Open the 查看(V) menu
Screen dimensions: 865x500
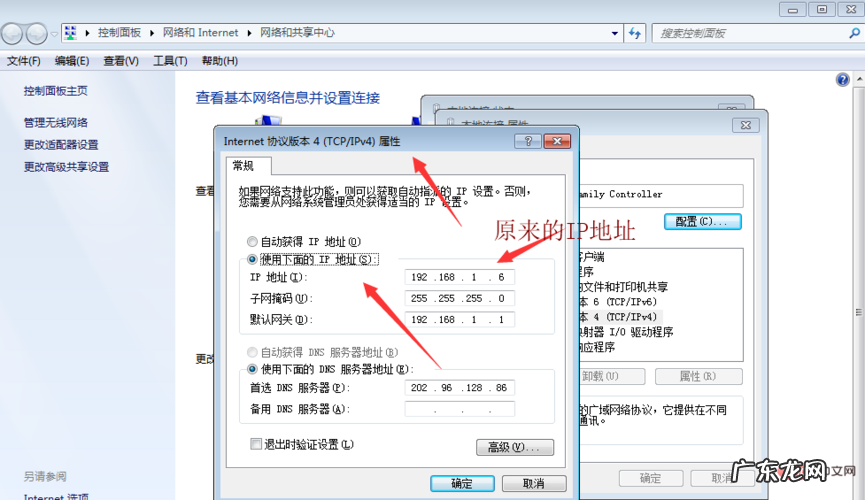[121, 61]
